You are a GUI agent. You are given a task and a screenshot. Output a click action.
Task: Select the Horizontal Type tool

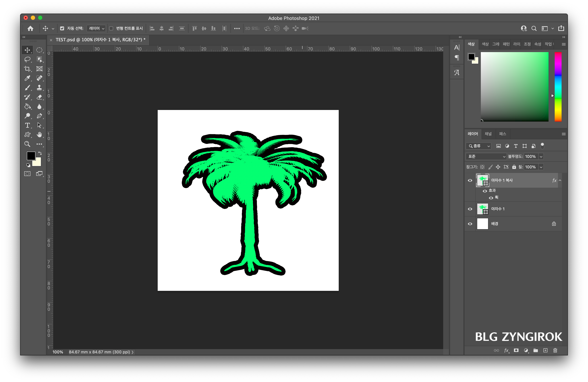pos(27,125)
